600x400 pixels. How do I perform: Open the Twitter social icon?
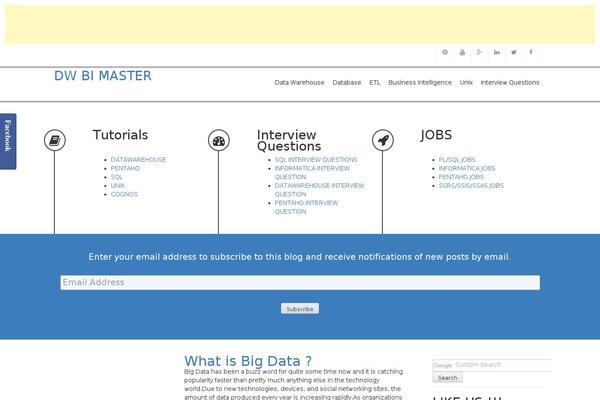pos(514,52)
